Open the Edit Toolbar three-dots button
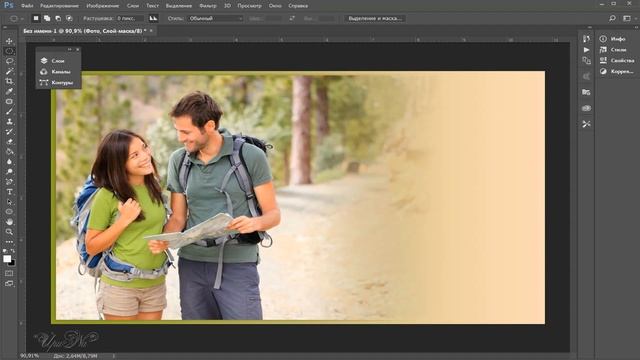This screenshot has height=360, width=640. point(9,242)
